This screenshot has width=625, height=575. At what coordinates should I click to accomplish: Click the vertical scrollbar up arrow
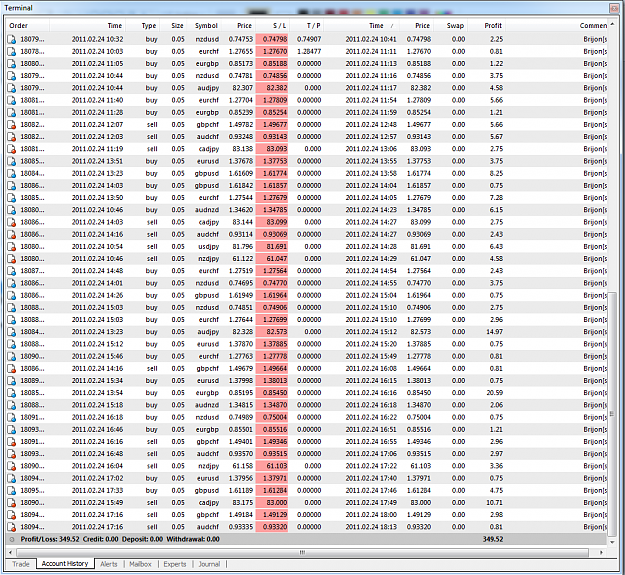tap(613, 25)
